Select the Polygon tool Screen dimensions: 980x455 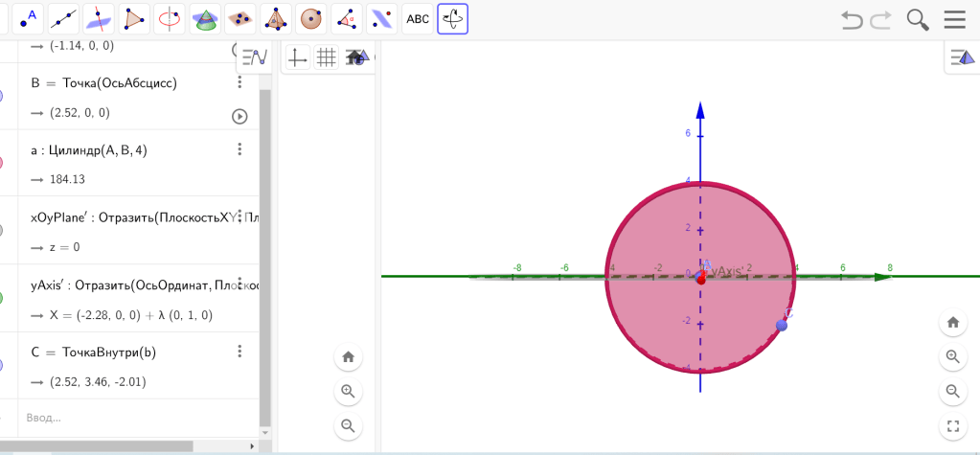click(137, 18)
